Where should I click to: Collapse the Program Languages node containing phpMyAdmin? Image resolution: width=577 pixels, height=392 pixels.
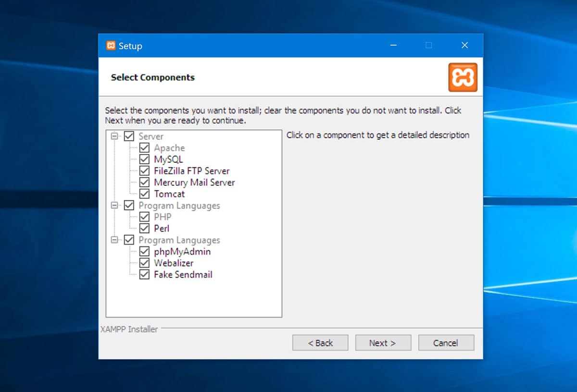click(114, 240)
